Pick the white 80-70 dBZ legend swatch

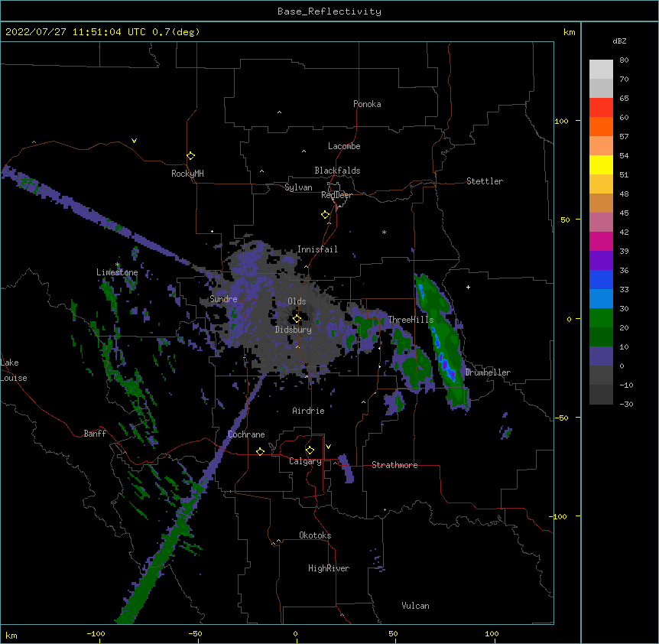click(601, 70)
